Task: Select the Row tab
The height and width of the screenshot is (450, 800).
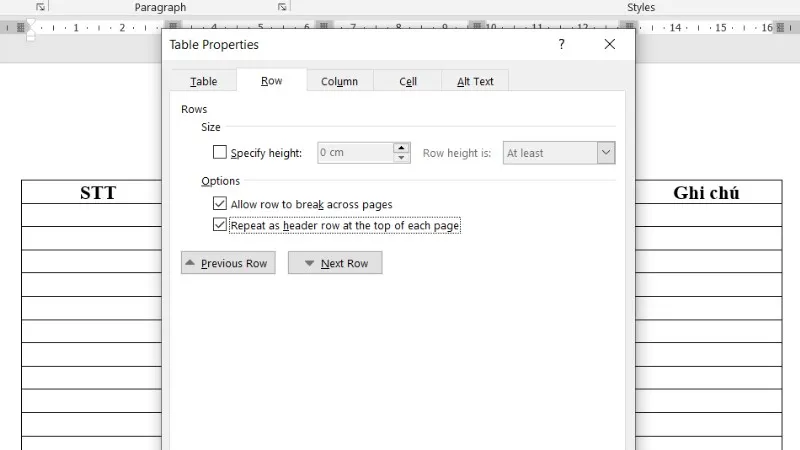Action: (x=271, y=81)
